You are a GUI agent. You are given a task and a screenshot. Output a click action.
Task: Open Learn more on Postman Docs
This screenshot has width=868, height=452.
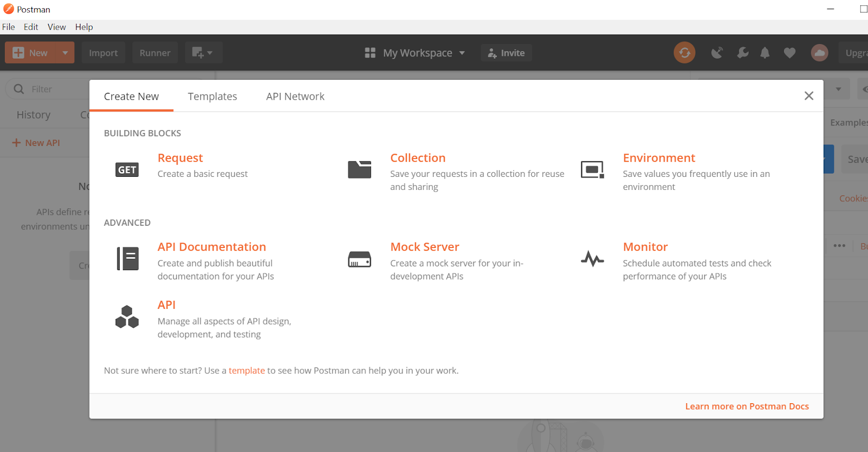(746, 406)
